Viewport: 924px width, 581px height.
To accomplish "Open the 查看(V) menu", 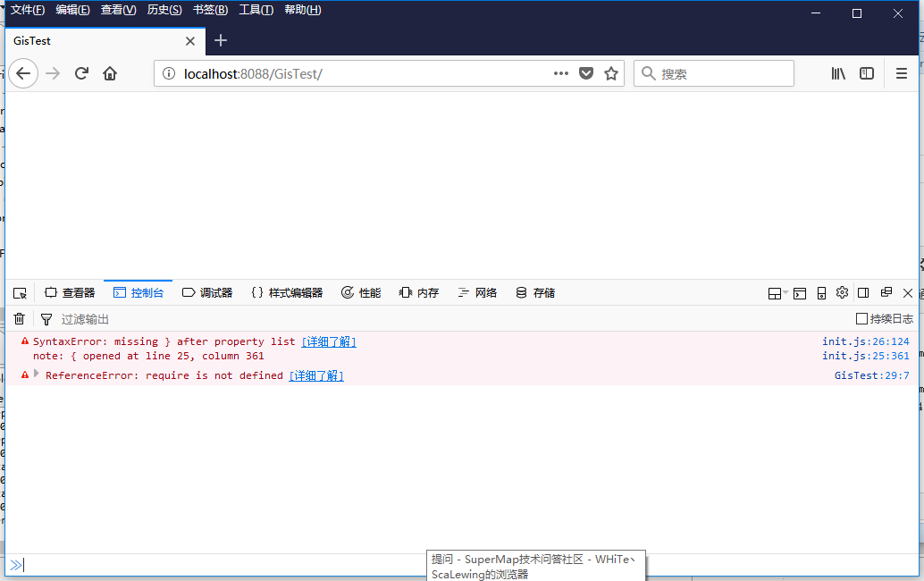I will point(119,10).
